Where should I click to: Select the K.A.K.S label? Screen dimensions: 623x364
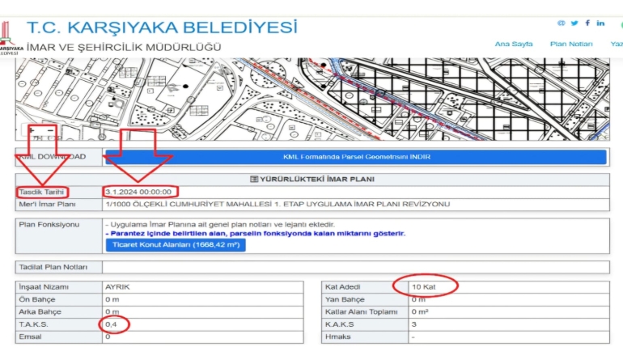click(339, 324)
